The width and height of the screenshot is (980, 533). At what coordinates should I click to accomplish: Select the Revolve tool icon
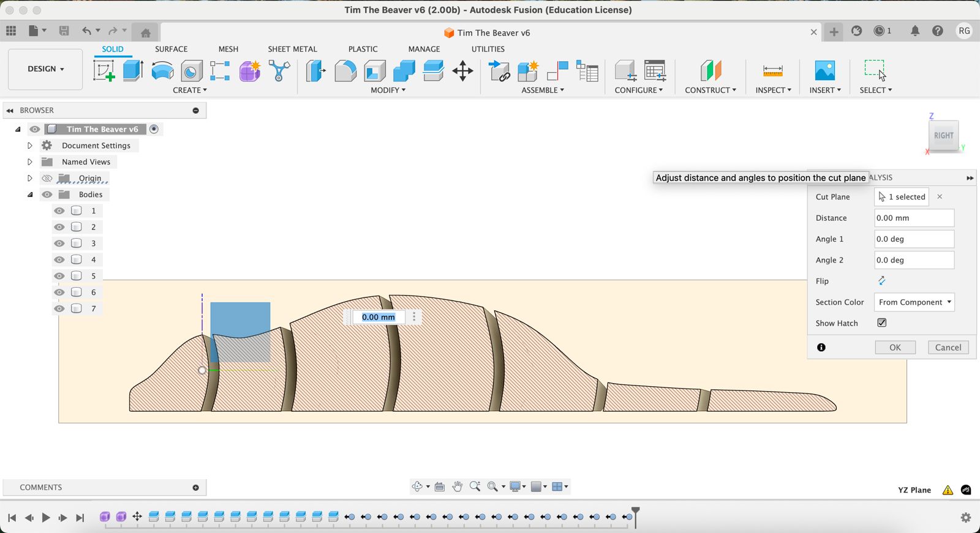coord(162,71)
